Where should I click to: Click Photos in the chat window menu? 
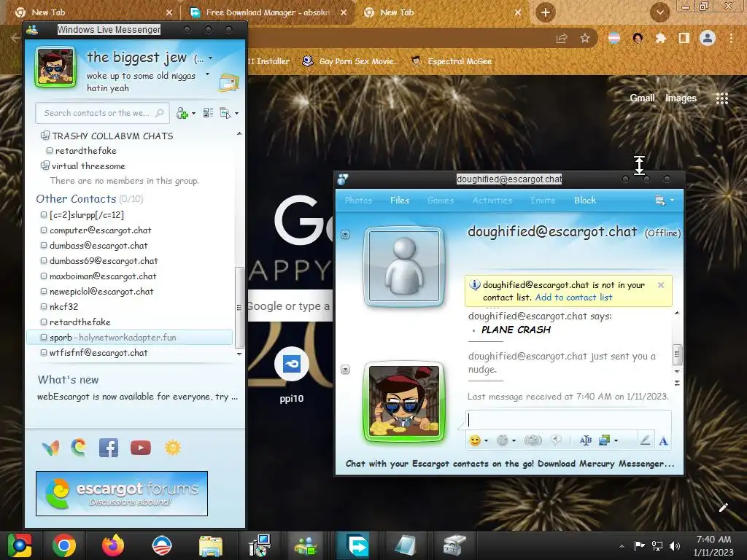point(358,201)
